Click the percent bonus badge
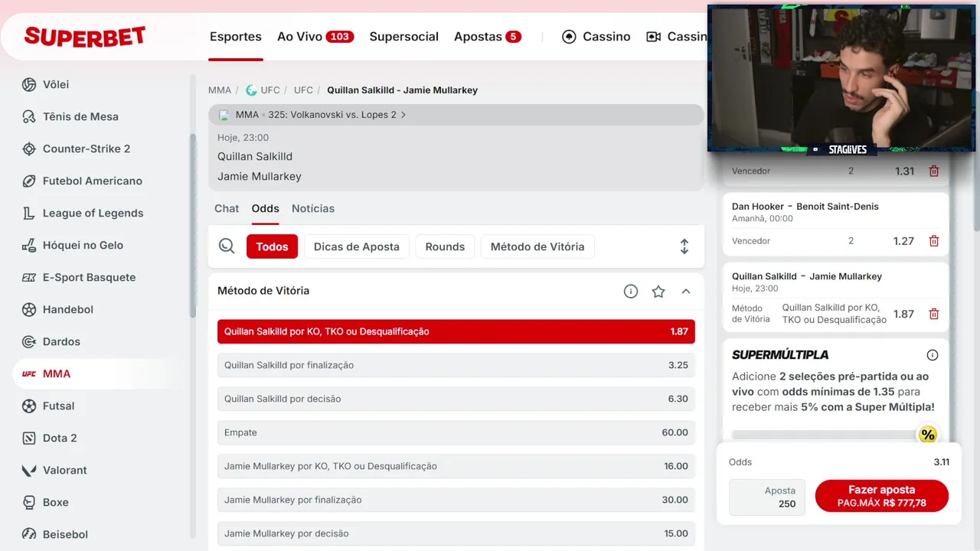The width and height of the screenshot is (980, 551). 928,435
